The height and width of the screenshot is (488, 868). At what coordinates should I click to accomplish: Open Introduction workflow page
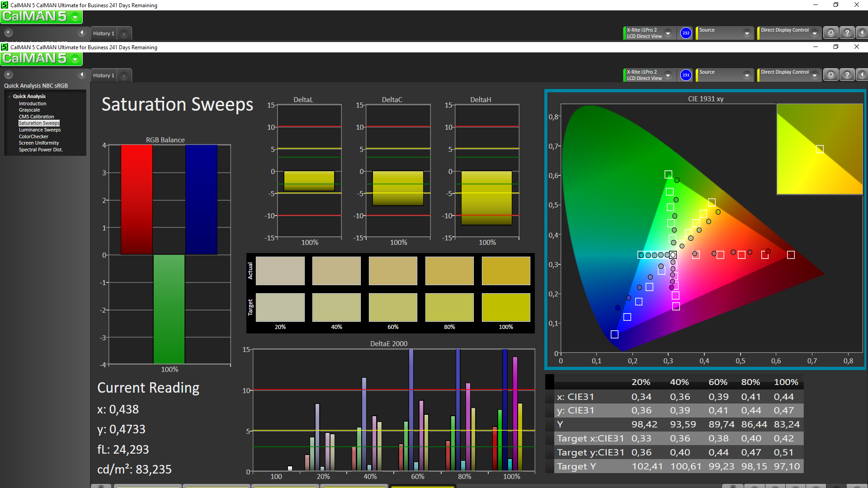(33, 103)
